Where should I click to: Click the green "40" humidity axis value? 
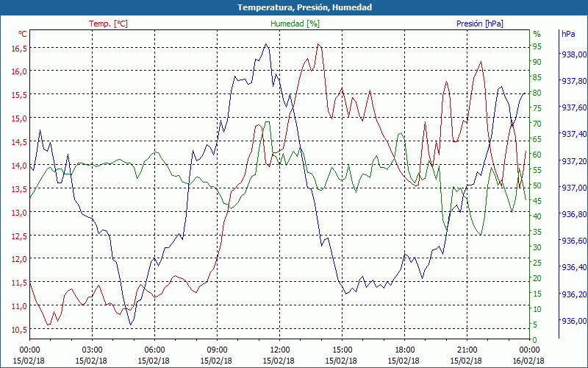click(537, 216)
